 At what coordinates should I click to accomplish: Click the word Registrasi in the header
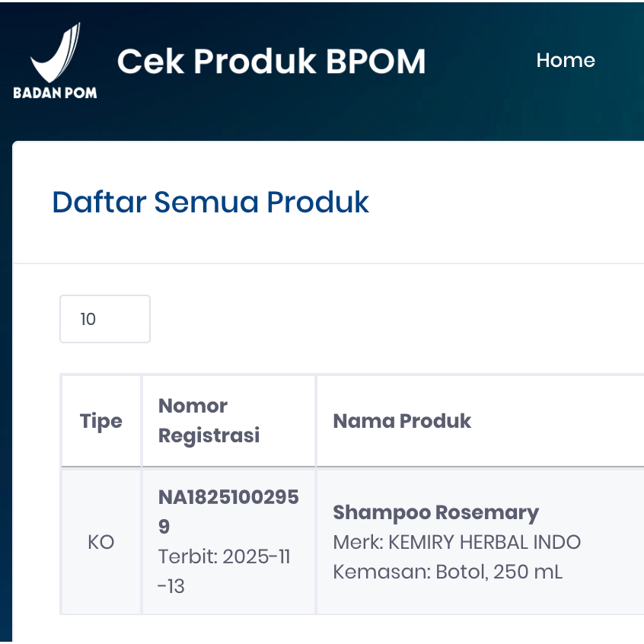(209, 435)
